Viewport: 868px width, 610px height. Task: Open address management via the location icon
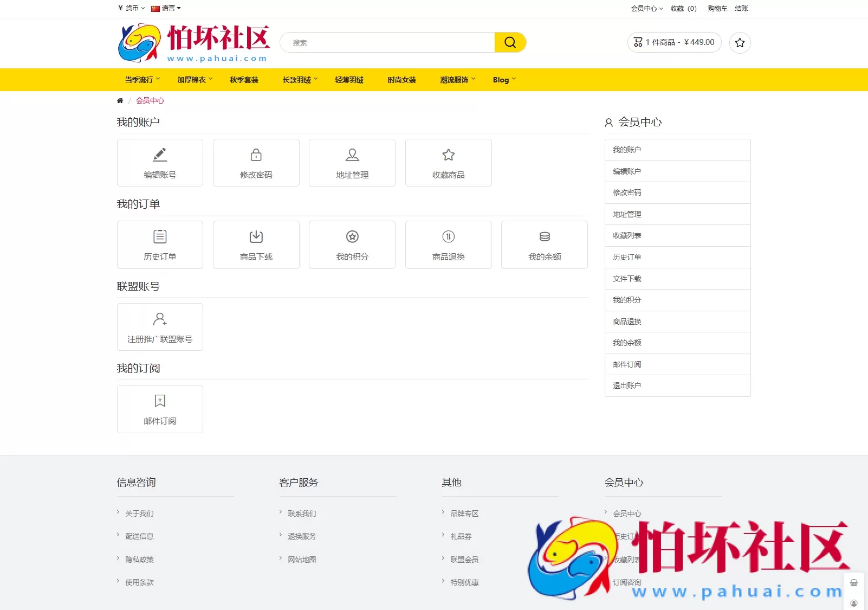click(x=352, y=155)
